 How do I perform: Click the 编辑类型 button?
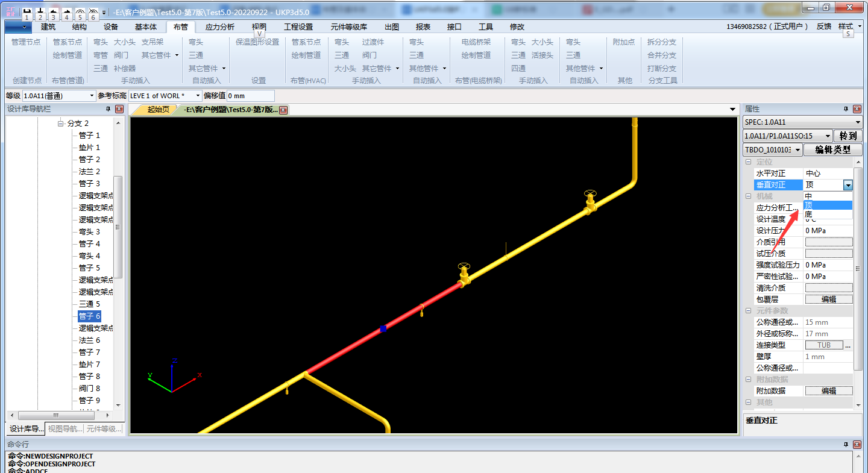pos(832,150)
